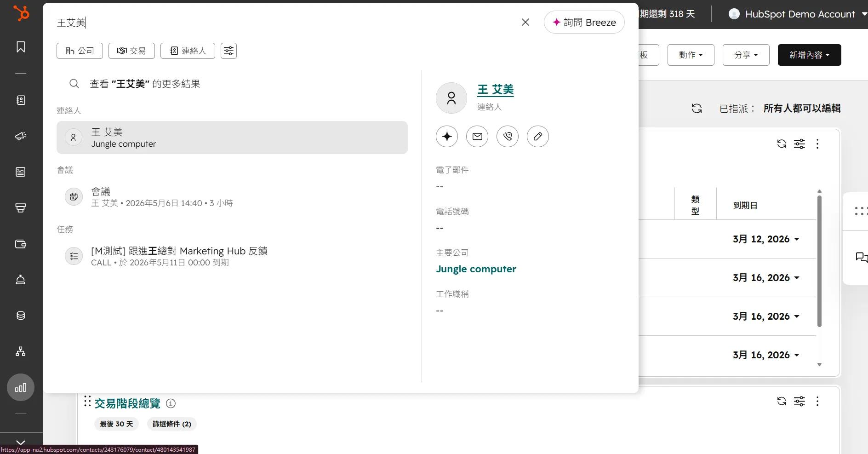868x454 pixels.
Task: Click the refresh icon beside 已指派
Action: click(x=697, y=109)
